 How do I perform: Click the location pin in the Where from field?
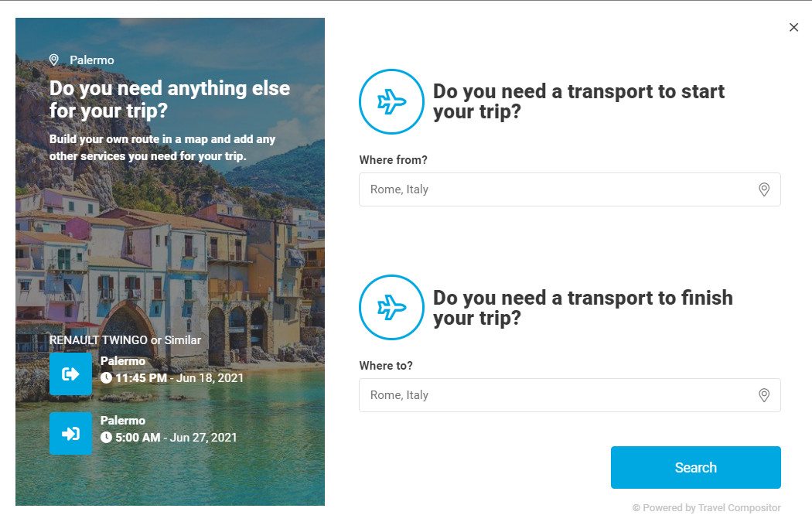(764, 189)
